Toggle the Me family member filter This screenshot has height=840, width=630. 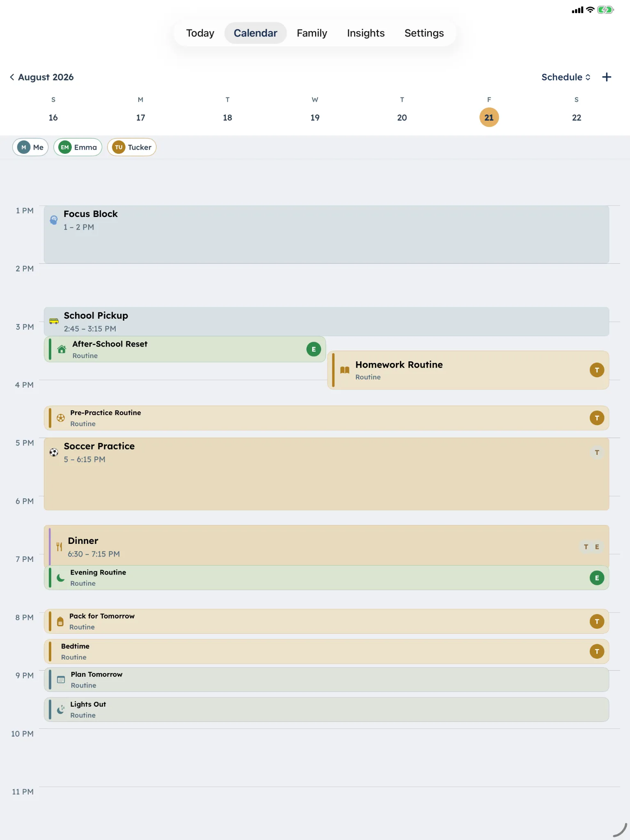[31, 147]
